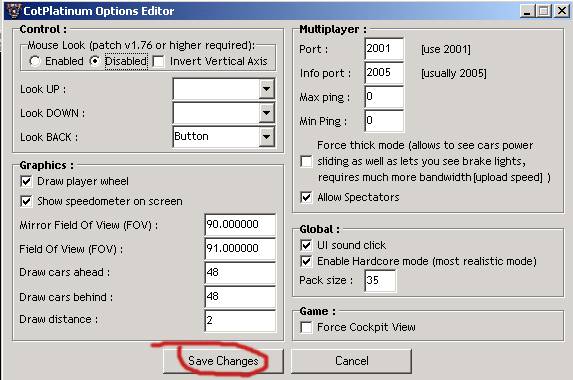Minimize the Options Editor window
This screenshot has height=380, width=573.
(527, 11)
